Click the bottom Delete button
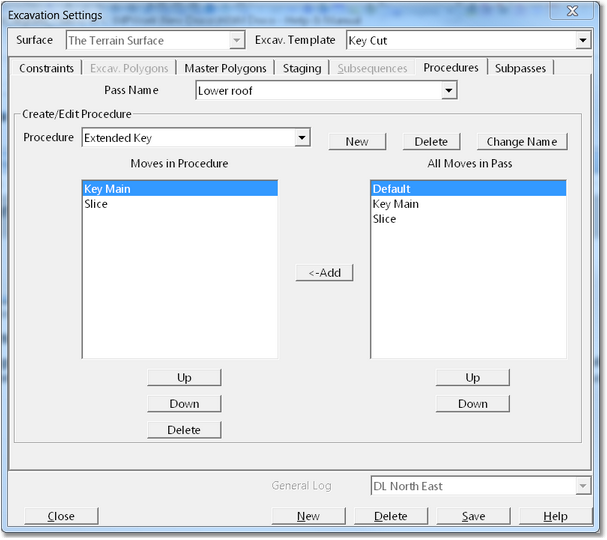The height and width of the screenshot is (540, 607). pos(391,516)
